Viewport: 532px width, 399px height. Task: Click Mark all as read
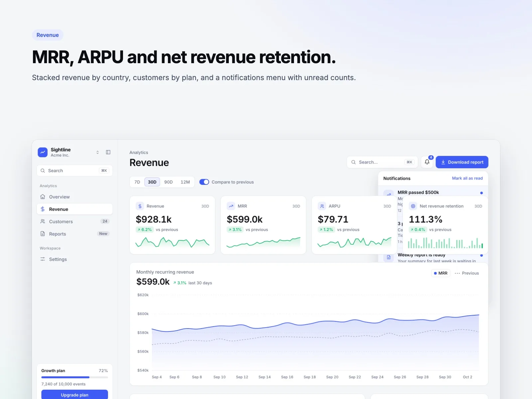[467, 178]
